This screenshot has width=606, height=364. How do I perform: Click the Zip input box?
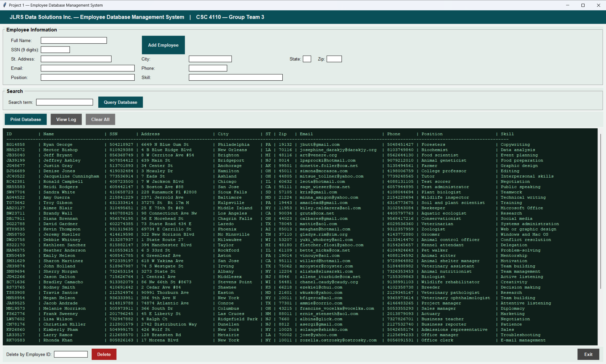point(334,59)
